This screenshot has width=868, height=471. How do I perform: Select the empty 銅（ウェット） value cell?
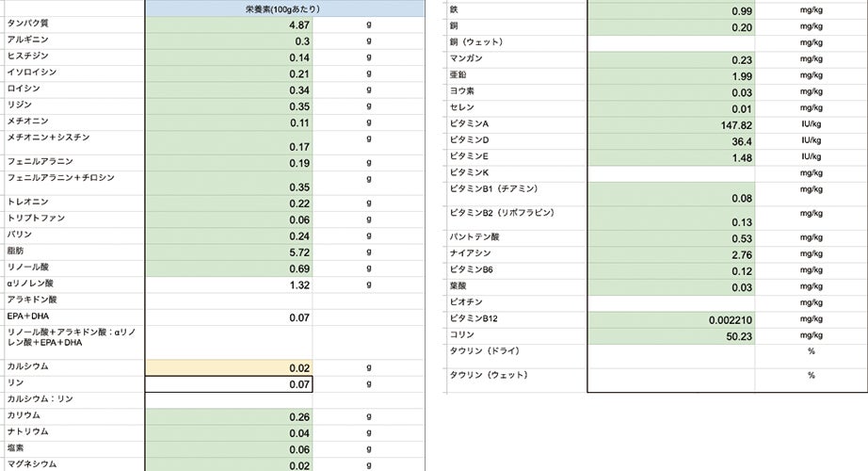[672, 43]
